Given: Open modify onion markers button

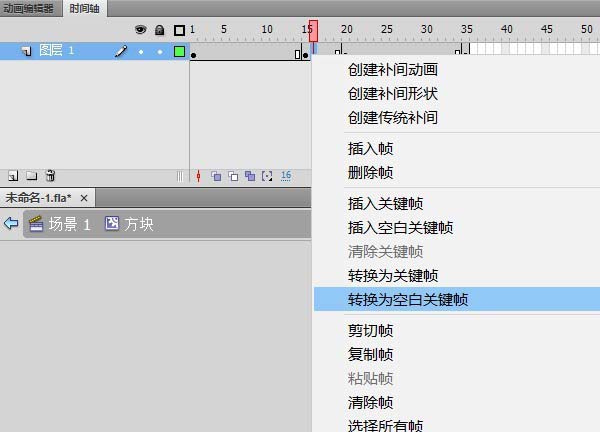Looking at the screenshot, I should coord(267,176).
